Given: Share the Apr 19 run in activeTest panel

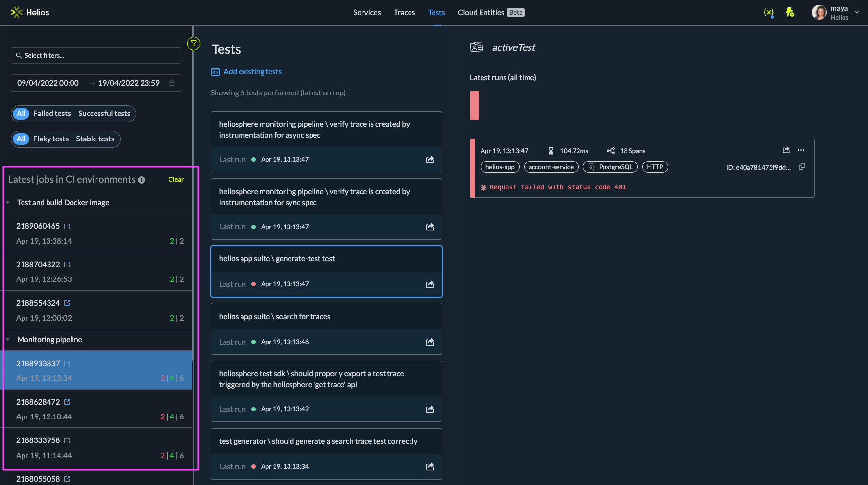Looking at the screenshot, I should coord(786,150).
